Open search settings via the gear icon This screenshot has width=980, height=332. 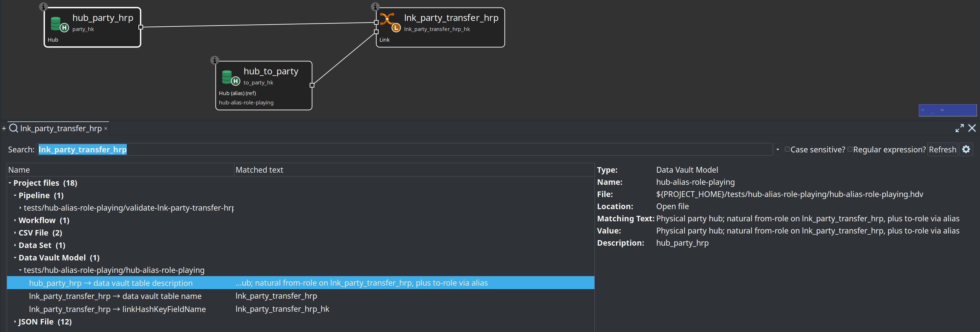coord(966,149)
